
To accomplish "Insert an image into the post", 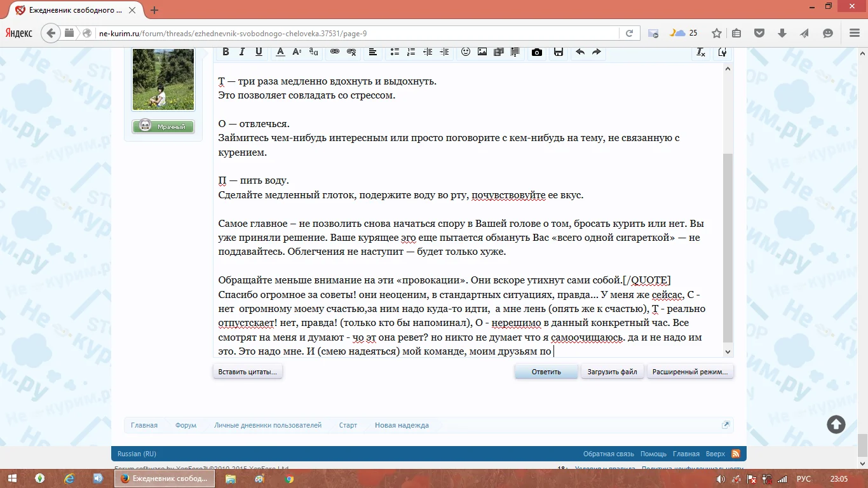I will point(482,52).
